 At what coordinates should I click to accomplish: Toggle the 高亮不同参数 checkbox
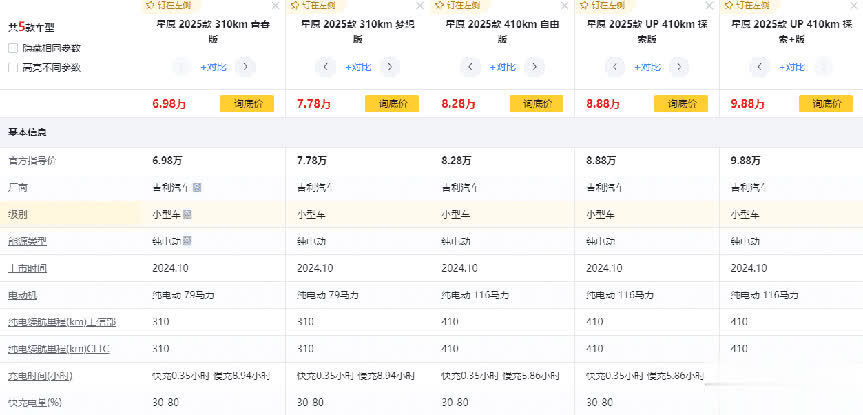point(13,67)
